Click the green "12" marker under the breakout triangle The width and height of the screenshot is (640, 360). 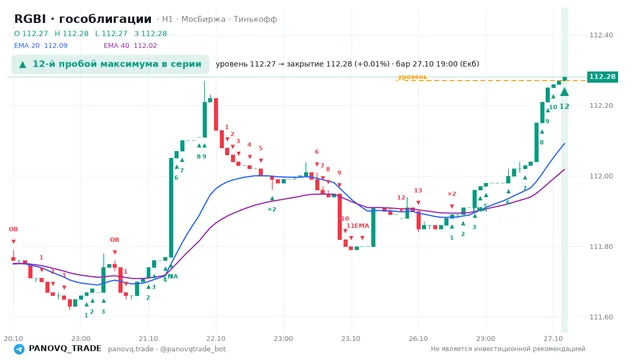click(564, 107)
